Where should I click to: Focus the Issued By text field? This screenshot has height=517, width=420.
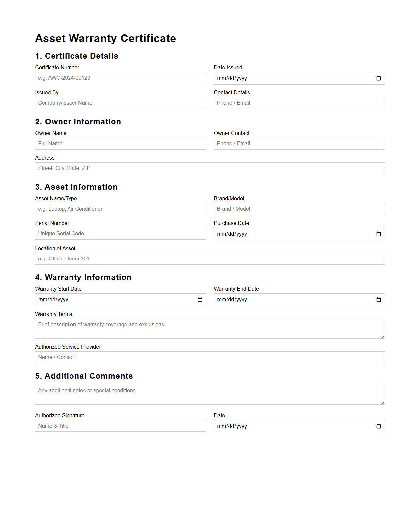(120, 103)
